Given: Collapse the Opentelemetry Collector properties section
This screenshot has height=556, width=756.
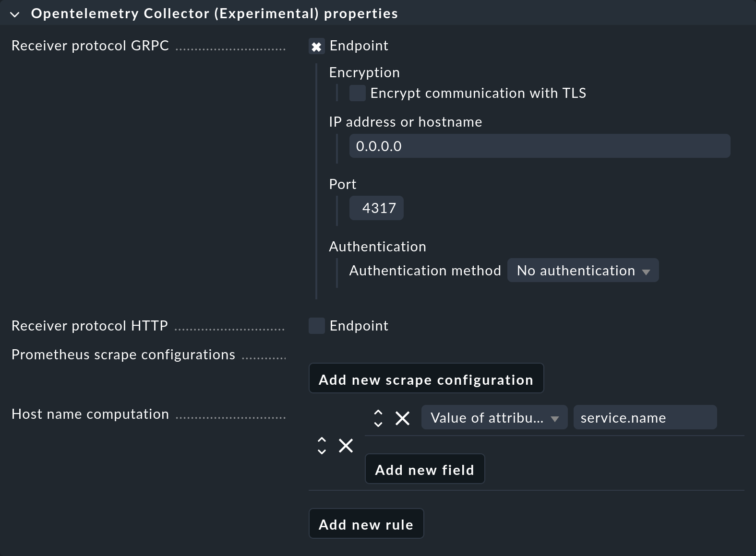Looking at the screenshot, I should pos(15,14).
